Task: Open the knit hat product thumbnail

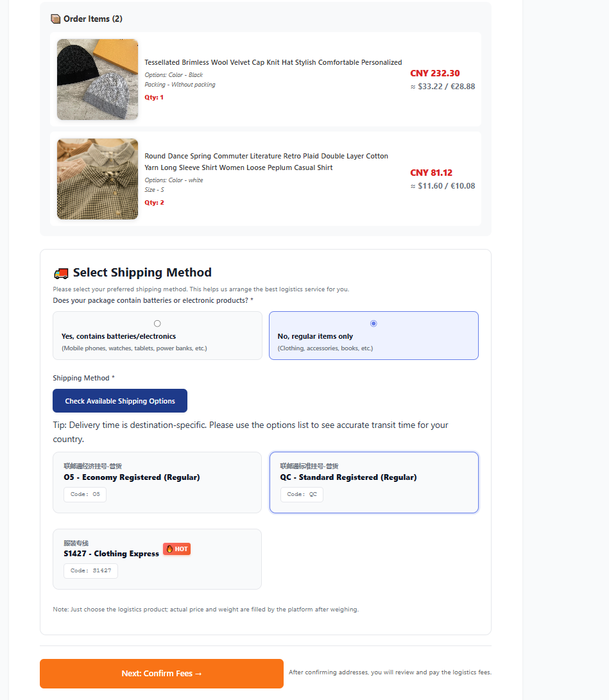Action: 98,80
